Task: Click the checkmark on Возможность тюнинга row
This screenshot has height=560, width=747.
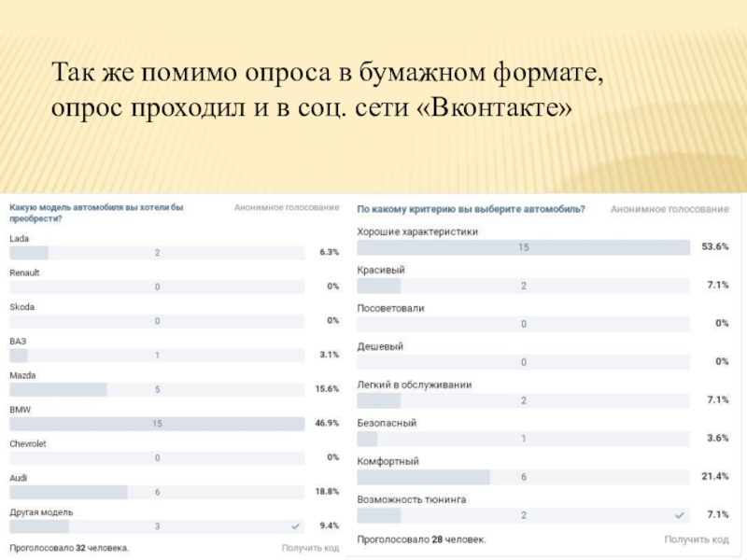Action: (x=680, y=515)
